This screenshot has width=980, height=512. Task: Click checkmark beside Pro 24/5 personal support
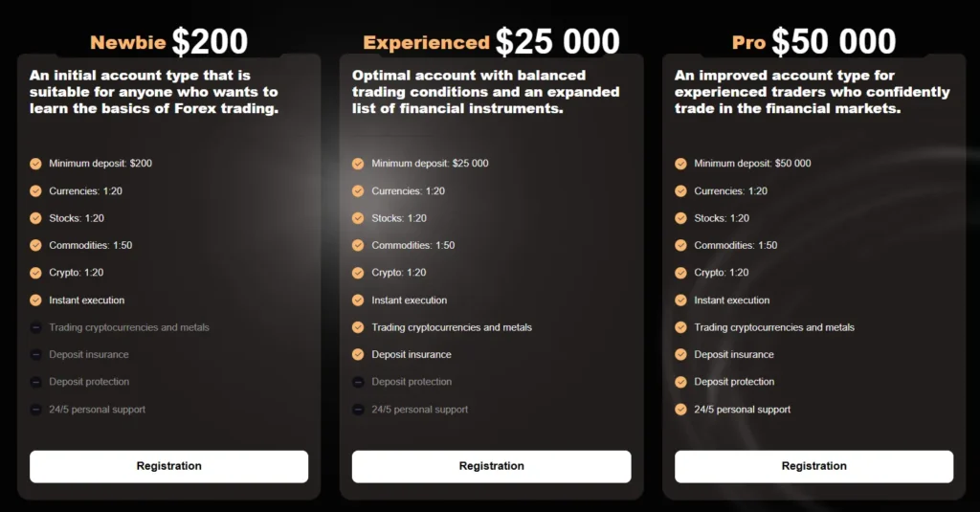680,410
